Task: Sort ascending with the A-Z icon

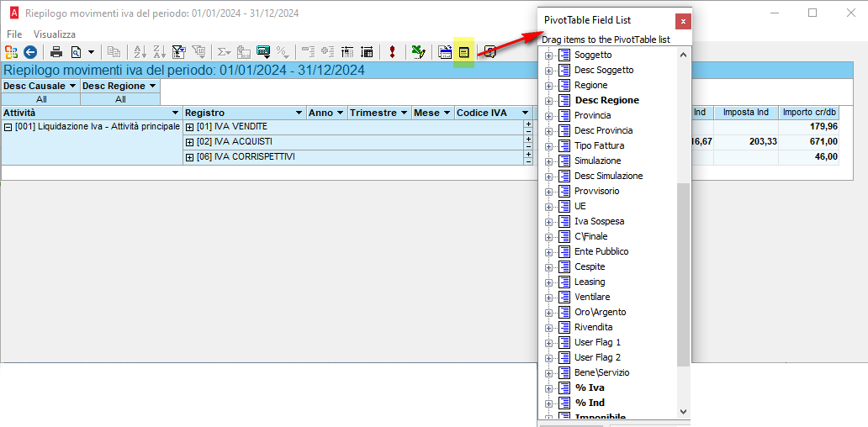Action: pyautogui.click(x=140, y=52)
